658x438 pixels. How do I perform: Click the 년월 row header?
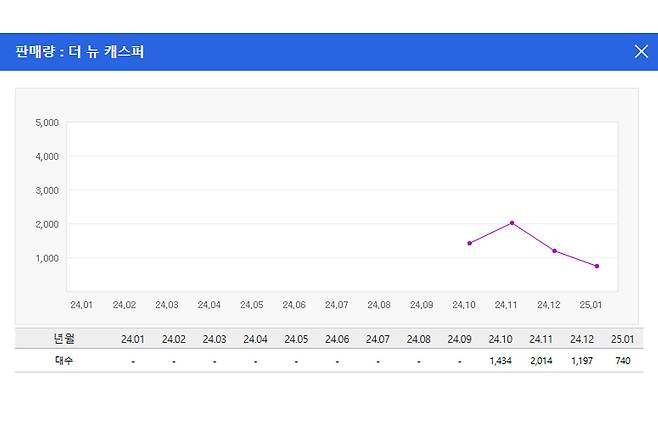click(x=64, y=339)
